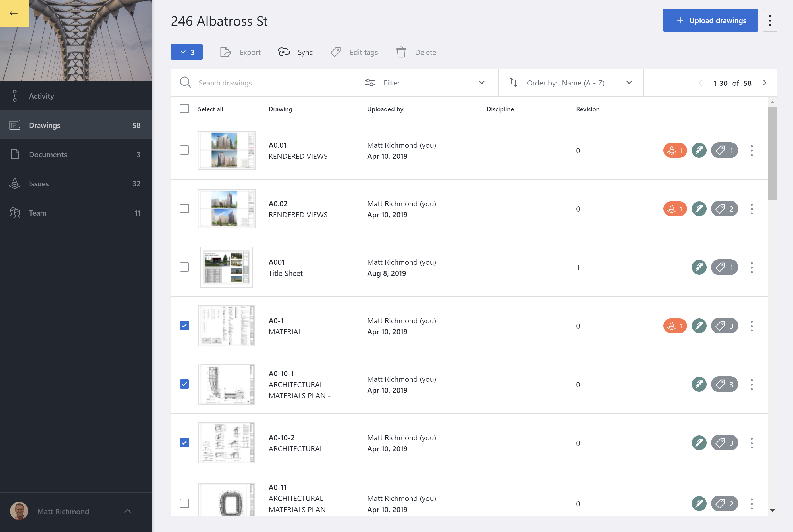Viewport: 793px width, 532px height.
Task: Open tags badge for A0-10-2 drawing
Action: [725, 443]
